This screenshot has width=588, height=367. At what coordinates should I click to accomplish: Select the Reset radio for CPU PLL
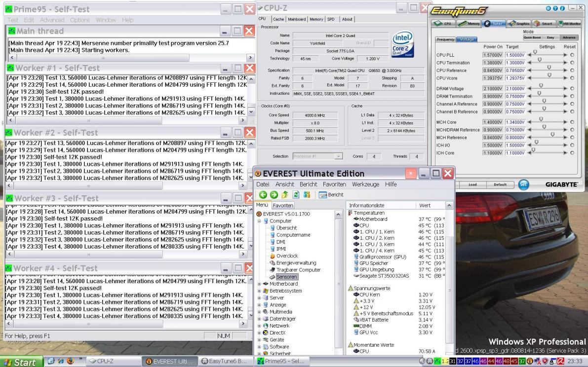pyautogui.click(x=572, y=55)
